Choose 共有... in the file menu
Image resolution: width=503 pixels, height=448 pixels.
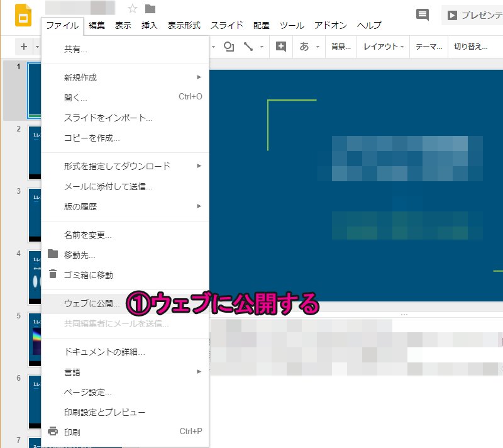[125, 49]
